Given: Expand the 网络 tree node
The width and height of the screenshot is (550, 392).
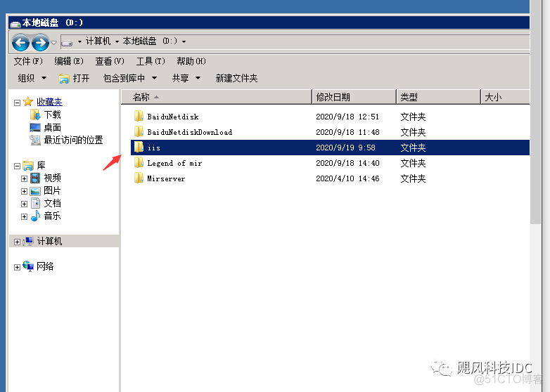Looking at the screenshot, I should click(17, 267).
